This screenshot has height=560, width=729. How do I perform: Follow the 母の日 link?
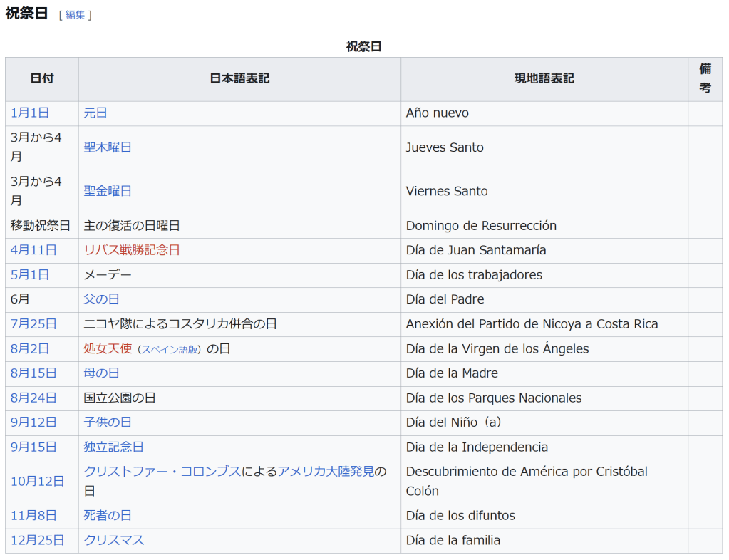(x=102, y=373)
